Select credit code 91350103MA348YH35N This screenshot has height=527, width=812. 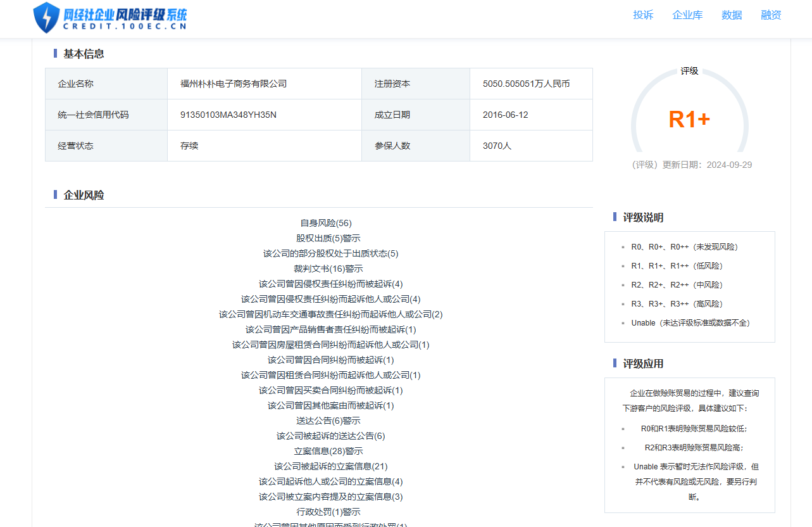(228, 115)
